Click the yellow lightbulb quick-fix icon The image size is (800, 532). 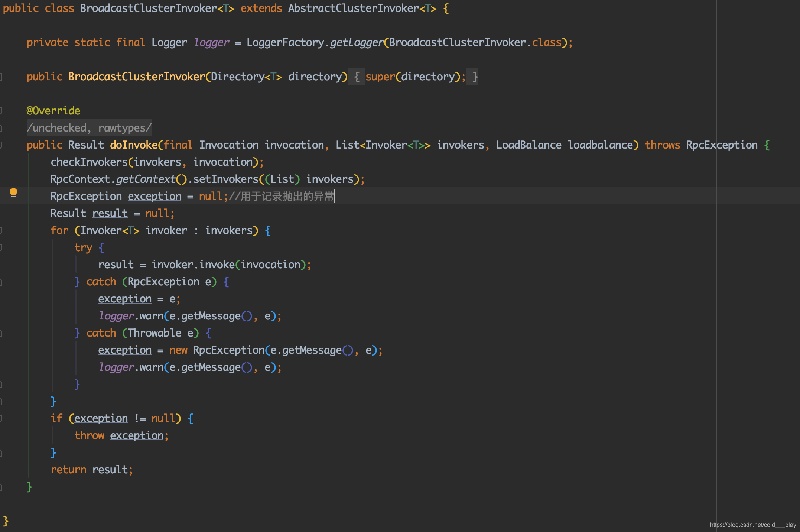[x=13, y=193]
